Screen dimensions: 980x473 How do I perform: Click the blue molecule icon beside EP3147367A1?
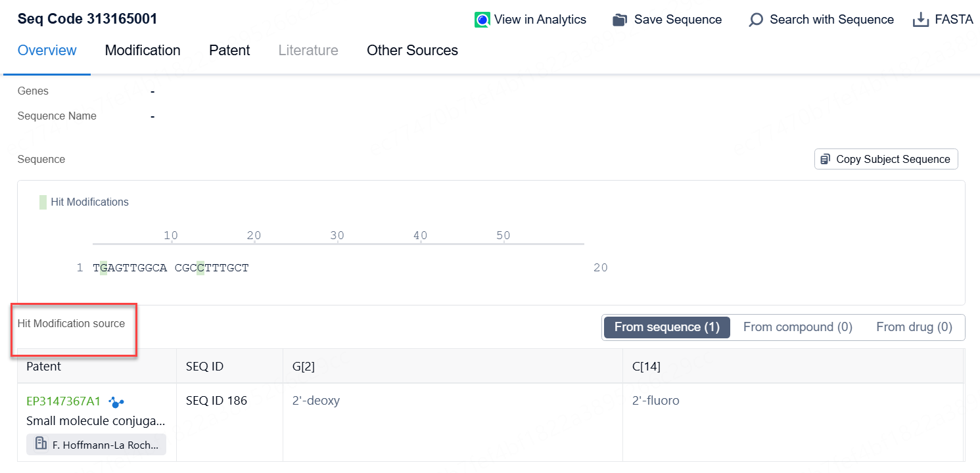point(116,401)
